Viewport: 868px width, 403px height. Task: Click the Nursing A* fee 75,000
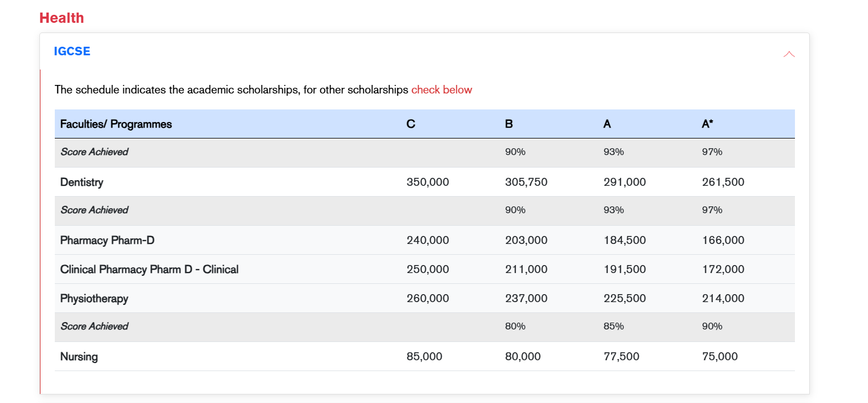(x=720, y=357)
